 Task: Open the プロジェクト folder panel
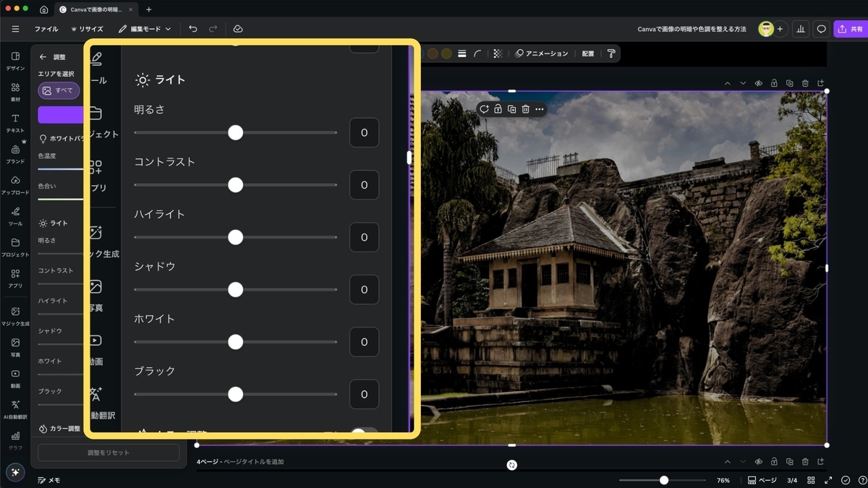[15, 247]
